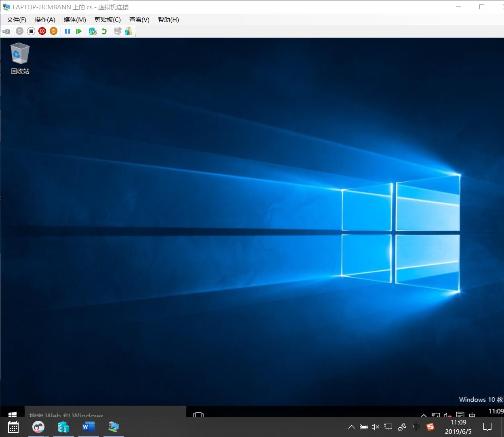Switch to Word on host taskbar
Screen dimensions: 504x437
point(89,427)
